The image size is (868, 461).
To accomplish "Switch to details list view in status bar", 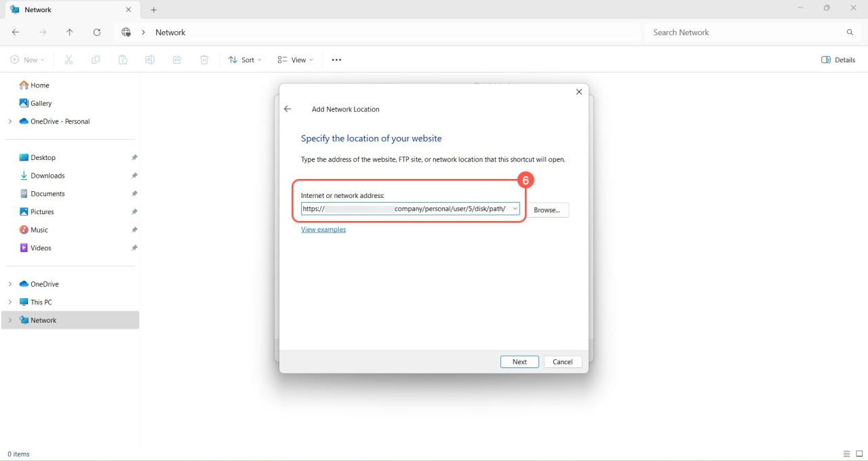I will coord(846,454).
